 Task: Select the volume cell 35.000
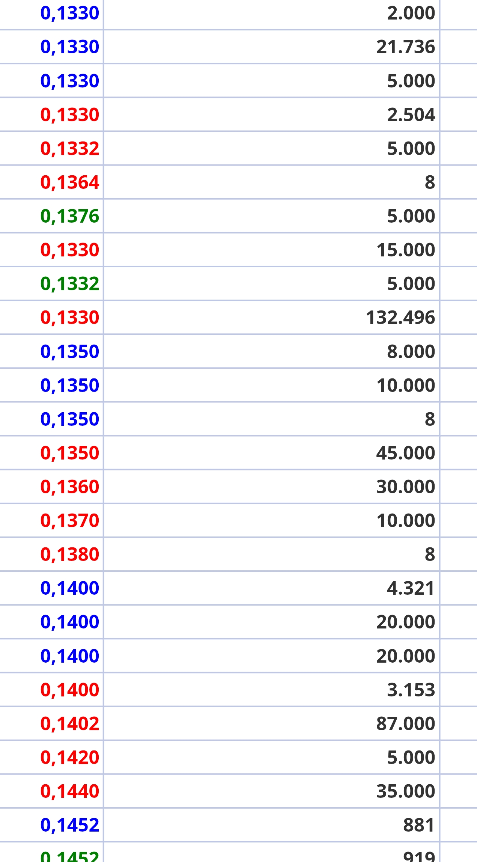(406, 791)
